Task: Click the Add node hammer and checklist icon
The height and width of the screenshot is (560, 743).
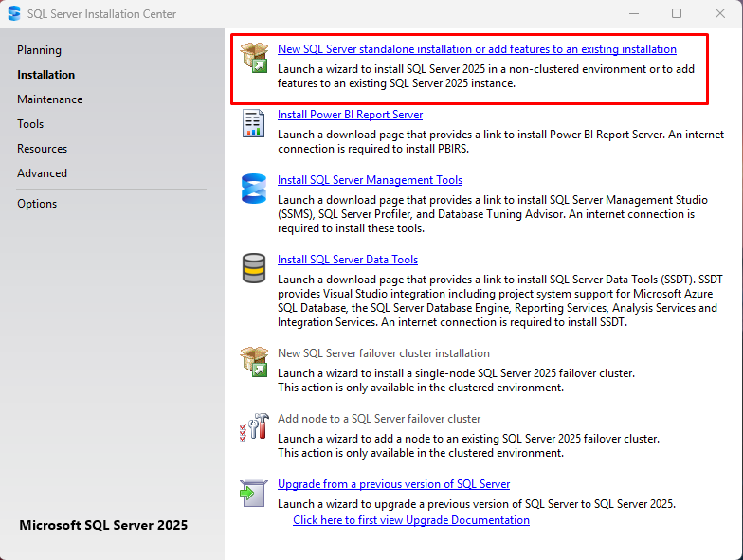Action: point(254,426)
